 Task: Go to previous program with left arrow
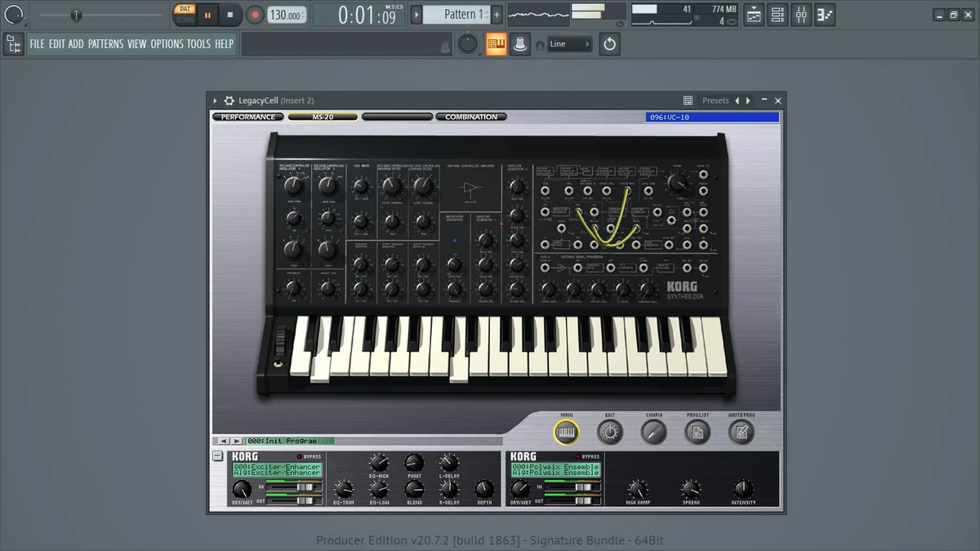pyautogui.click(x=223, y=441)
